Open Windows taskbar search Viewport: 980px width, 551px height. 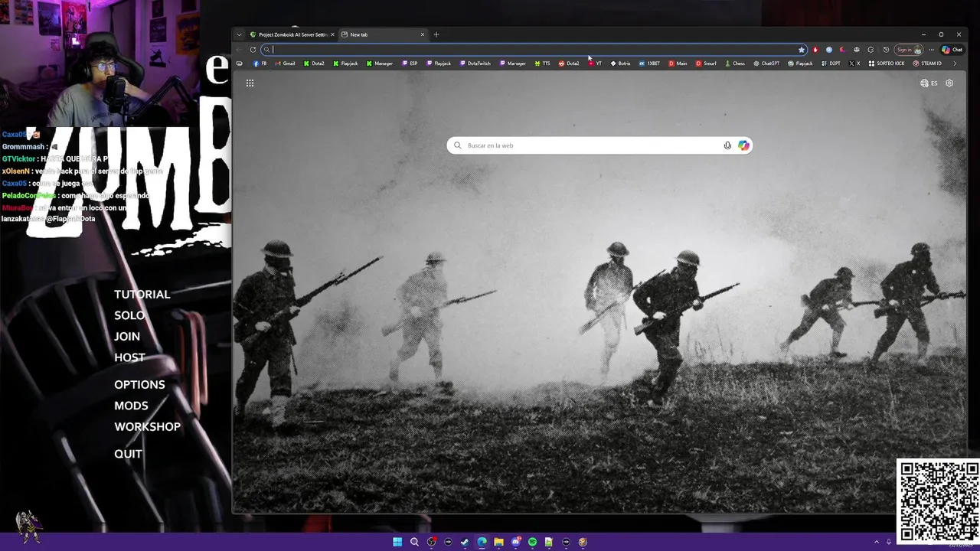click(414, 542)
